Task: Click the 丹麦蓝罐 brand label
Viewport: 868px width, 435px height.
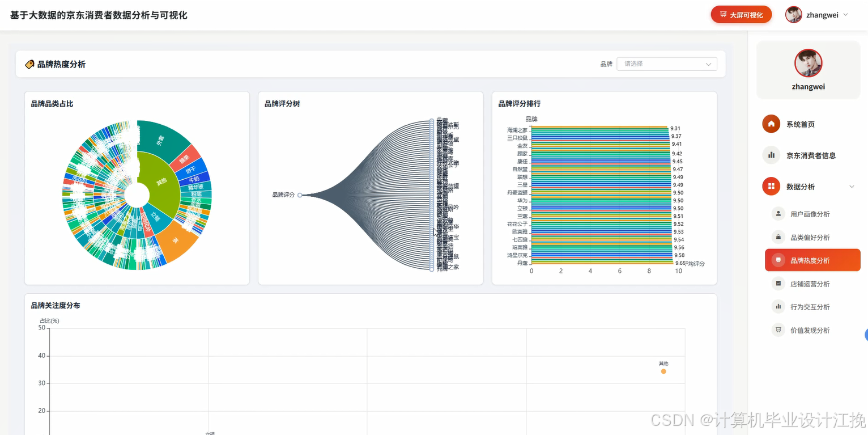Action: coord(517,193)
